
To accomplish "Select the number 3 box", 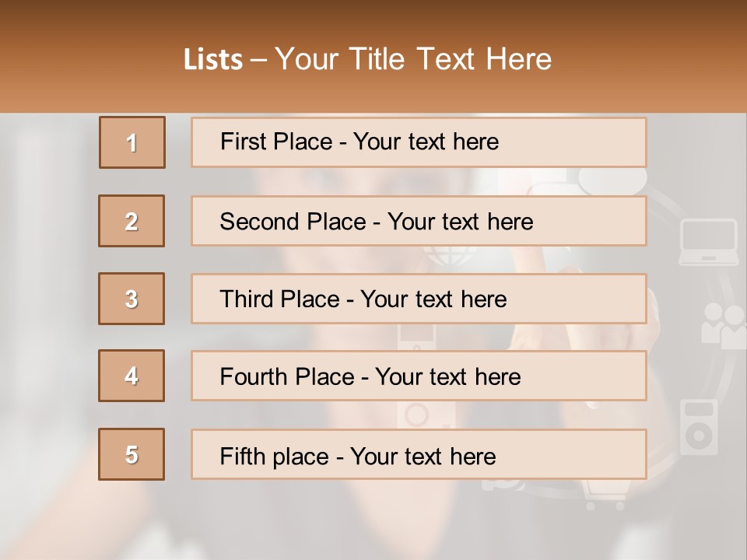I will coord(132,299).
